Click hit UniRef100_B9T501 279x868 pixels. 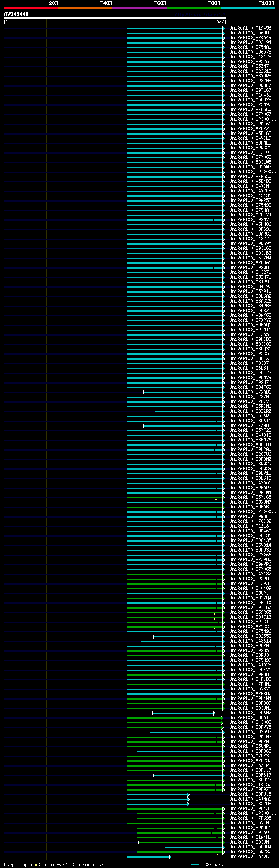pos(250,832)
